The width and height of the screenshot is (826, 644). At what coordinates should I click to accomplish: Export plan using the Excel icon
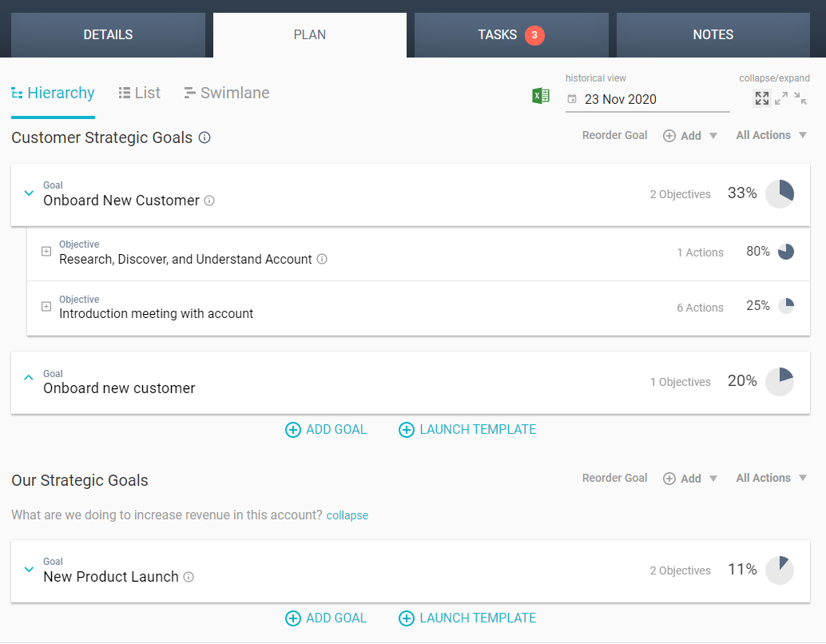tap(541, 97)
